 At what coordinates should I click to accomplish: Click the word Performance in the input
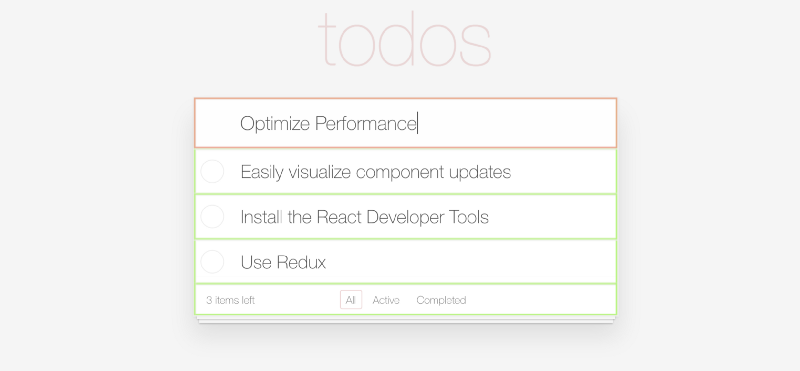[x=366, y=123]
